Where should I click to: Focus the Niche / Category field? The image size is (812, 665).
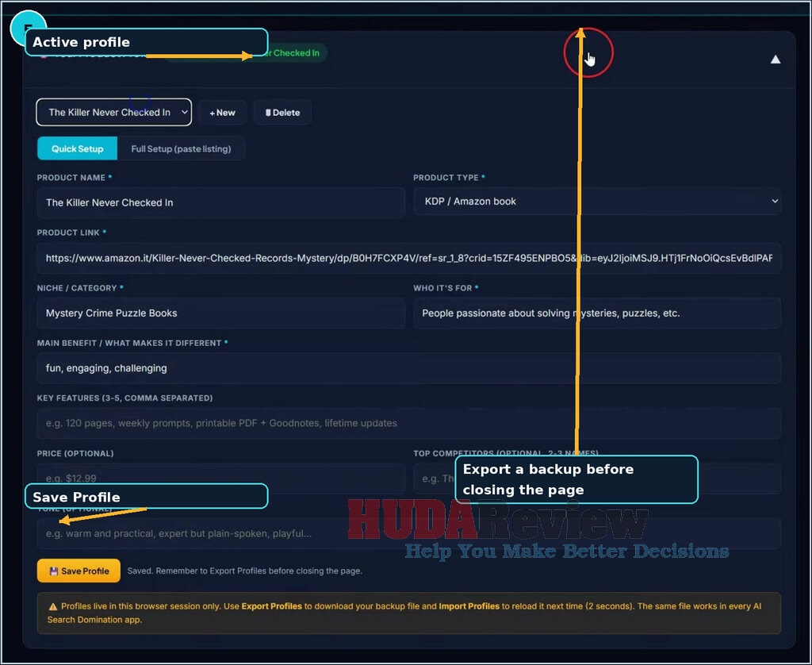coord(220,313)
